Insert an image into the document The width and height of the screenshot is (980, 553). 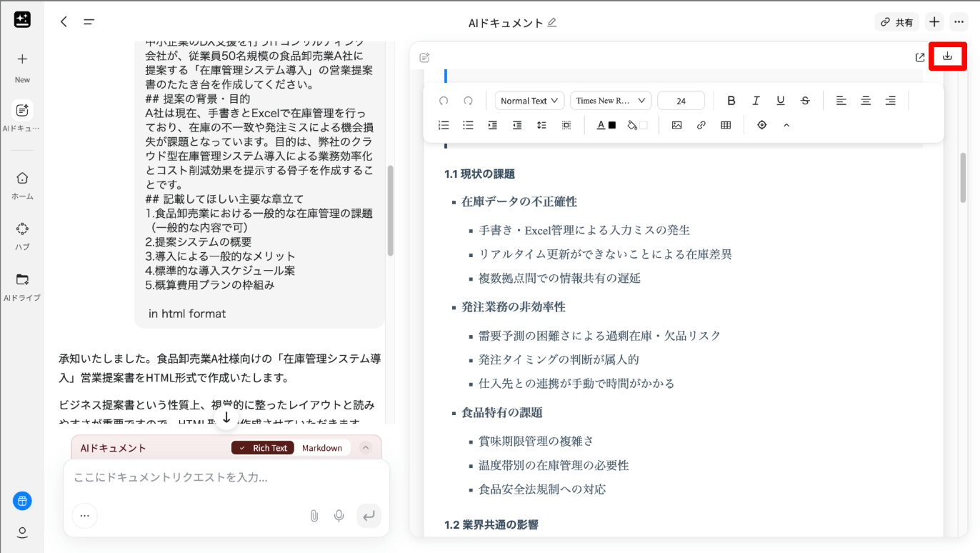point(676,125)
